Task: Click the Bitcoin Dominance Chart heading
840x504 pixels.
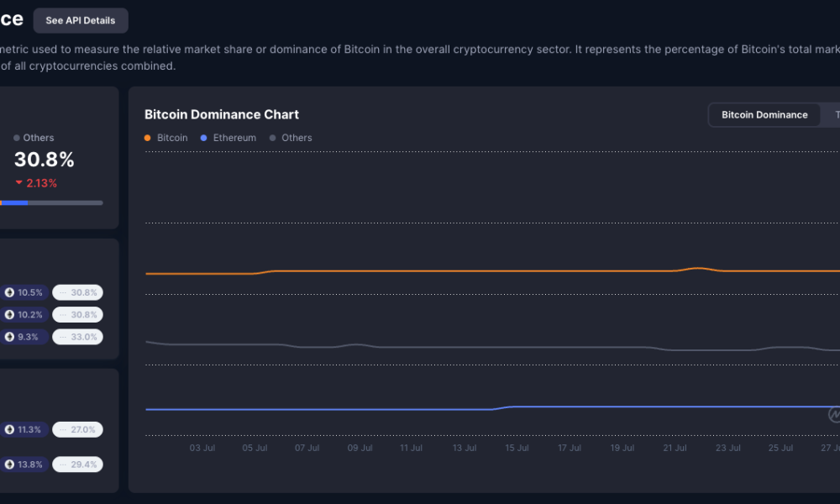Action: coord(222,114)
